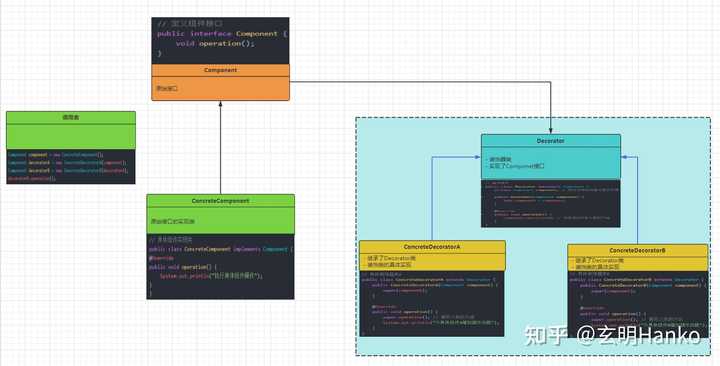
Task: Click the Zhihu @玄明Hanko watermark text
Action: tap(613, 336)
